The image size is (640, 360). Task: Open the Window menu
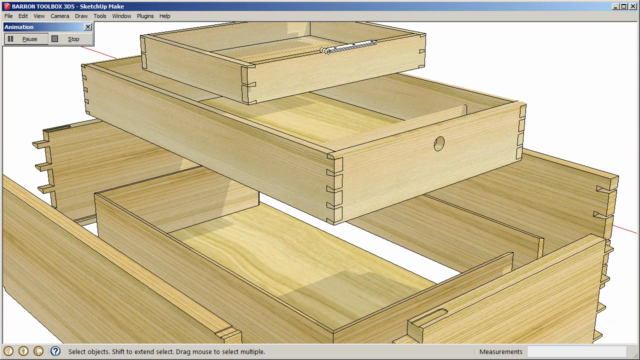(122, 16)
